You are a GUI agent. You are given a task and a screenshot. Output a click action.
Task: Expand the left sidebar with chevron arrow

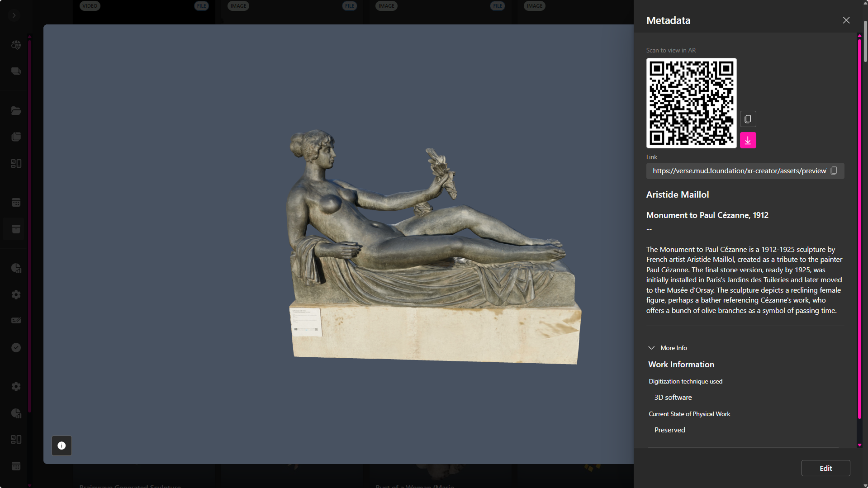coord(14,15)
